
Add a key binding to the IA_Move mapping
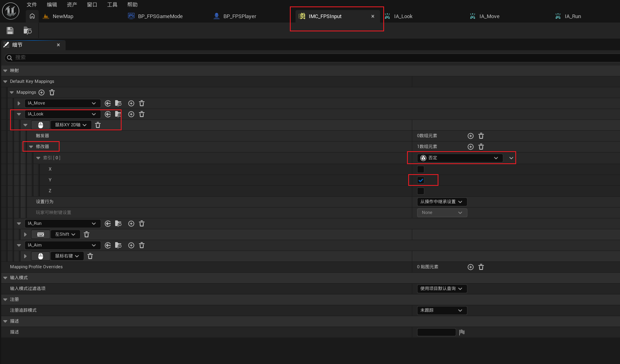click(131, 103)
